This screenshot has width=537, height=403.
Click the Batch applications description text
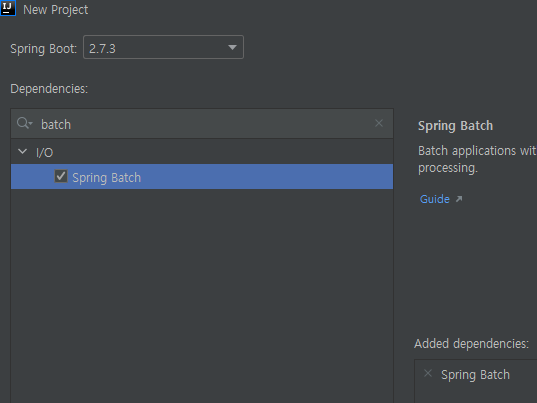(x=477, y=159)
